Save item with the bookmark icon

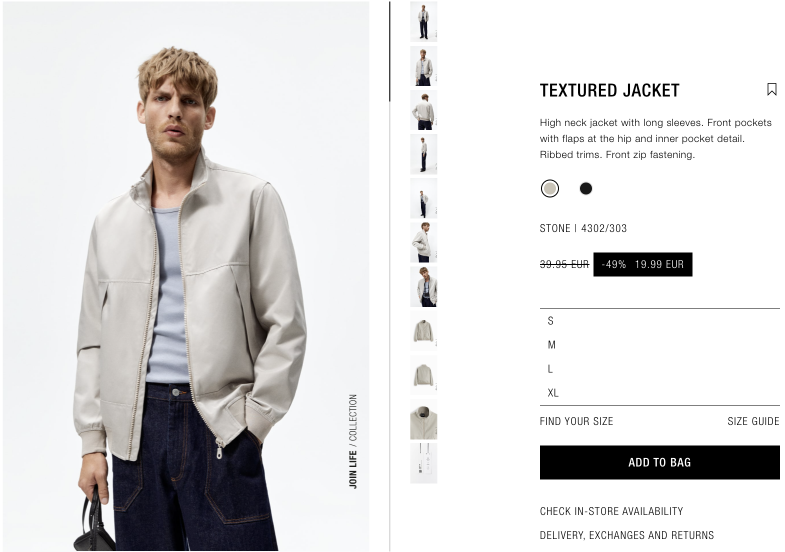[x=771, y=90]
